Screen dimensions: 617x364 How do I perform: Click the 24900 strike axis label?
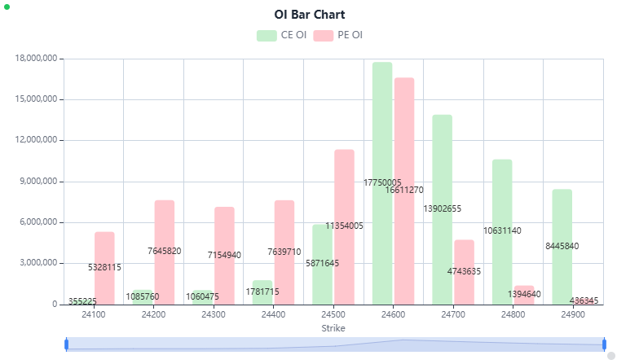[573, 314]
